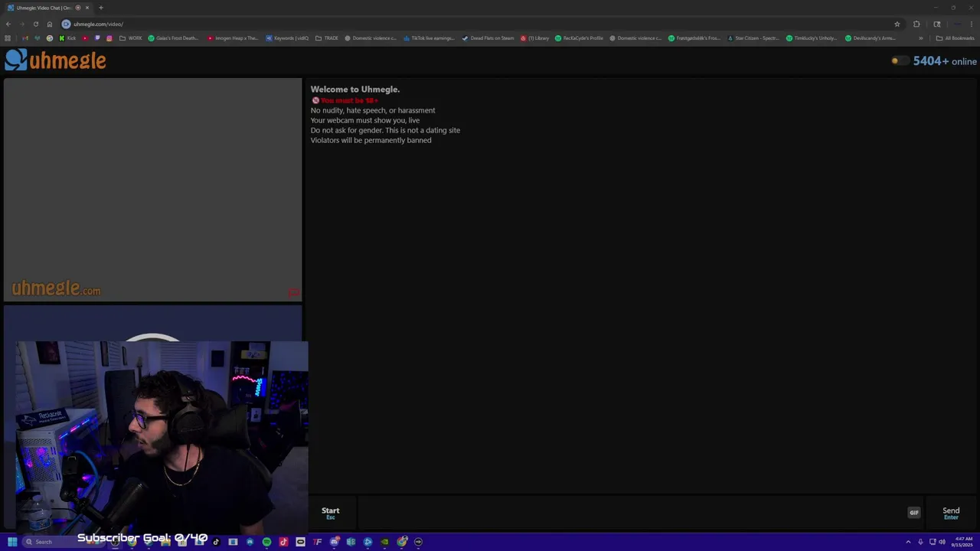Open the TikTok live earnings bookmark
Screen dimensions: 980x551
tap(429, 38)
